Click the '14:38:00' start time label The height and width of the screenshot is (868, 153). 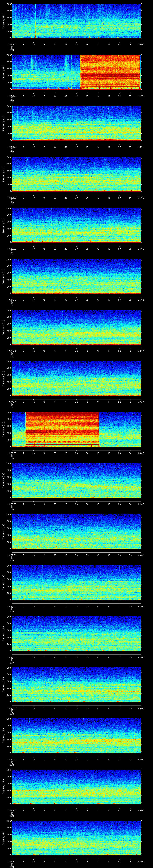coord(12,504)
